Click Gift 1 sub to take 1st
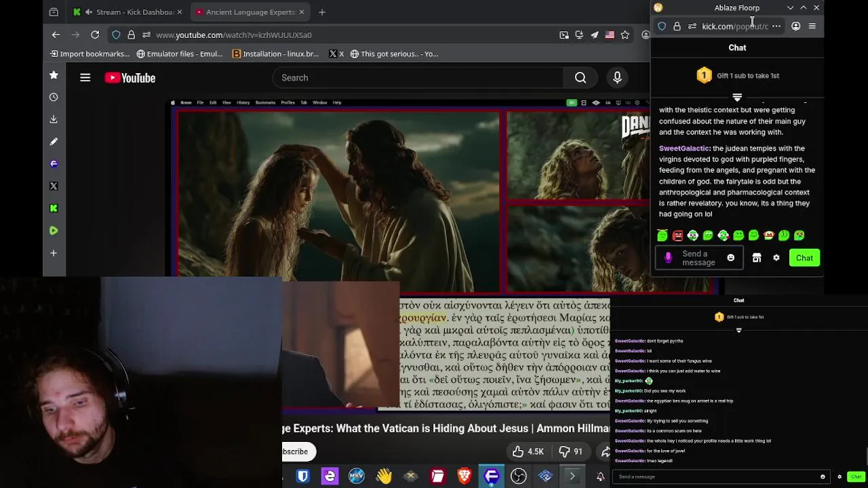 (x=738, y=76)
